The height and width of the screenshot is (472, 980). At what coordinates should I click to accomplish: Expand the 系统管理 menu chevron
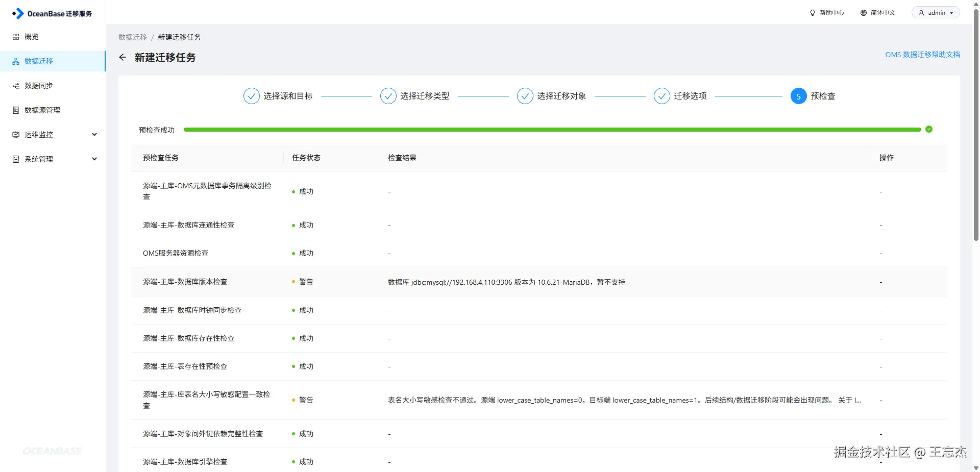(x=94, y=159)
